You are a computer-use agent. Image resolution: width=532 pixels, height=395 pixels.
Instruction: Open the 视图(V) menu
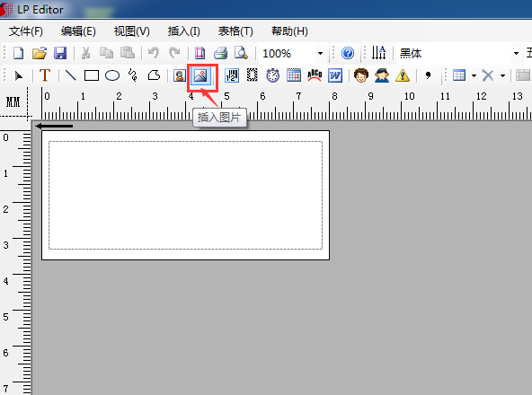[132, 31]
